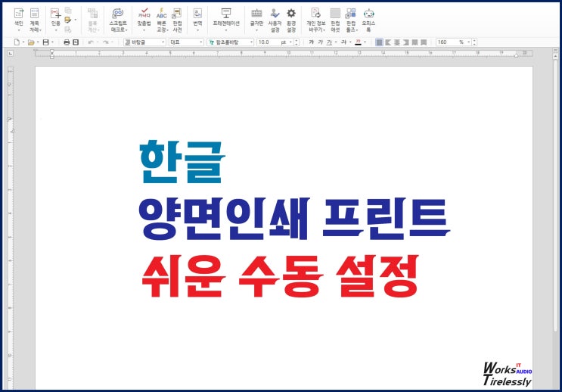Open the 함초롬바탕 font dropdown
562x392 pixels.
(231, 42)
